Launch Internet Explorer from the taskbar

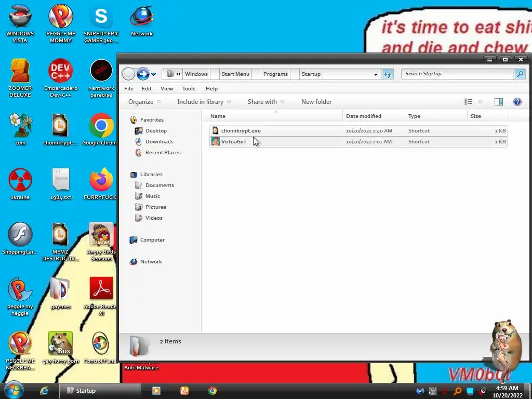(x=44, y=391)
